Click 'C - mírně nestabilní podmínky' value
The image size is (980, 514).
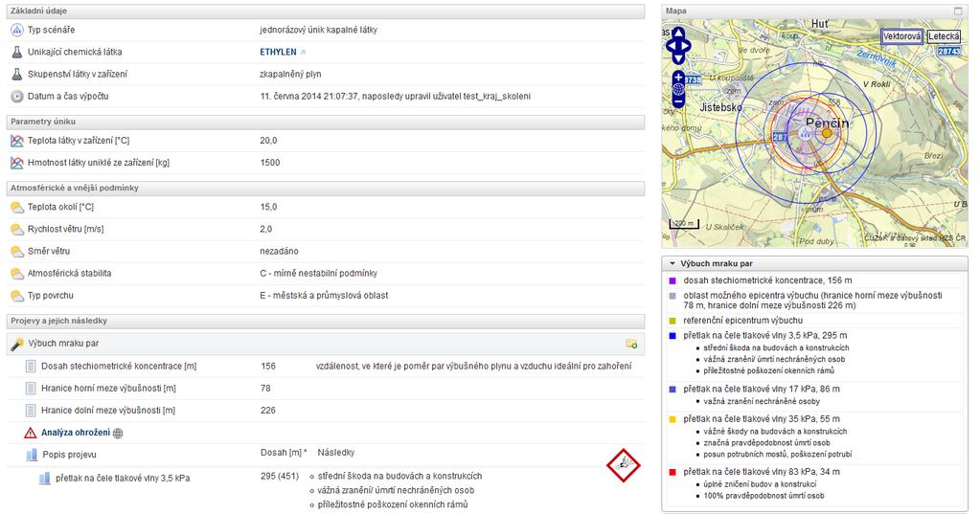pyautogui.click(x=319, y=274)
